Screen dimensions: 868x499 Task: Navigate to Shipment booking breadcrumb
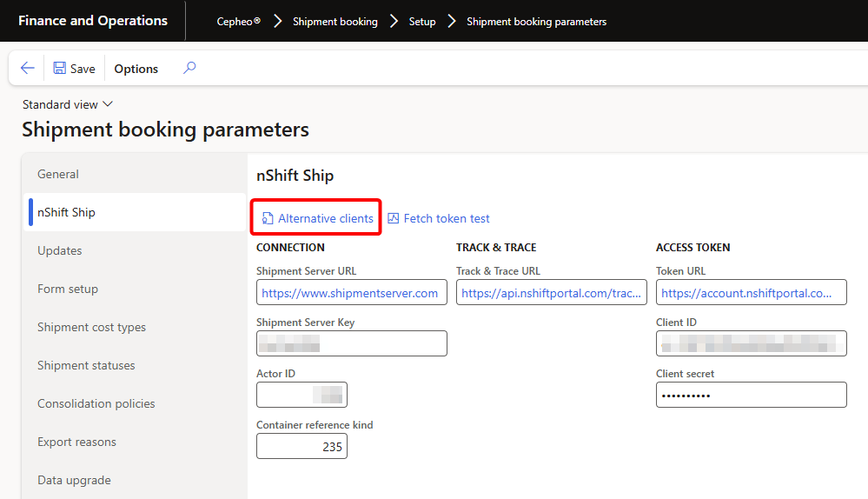[335, 22]
